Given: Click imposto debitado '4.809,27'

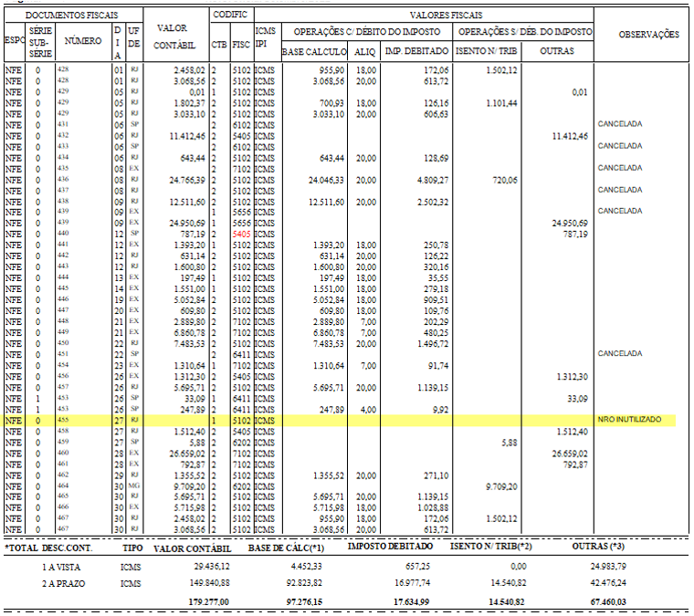Looking at the screenshot, I should tap(433, 180).
